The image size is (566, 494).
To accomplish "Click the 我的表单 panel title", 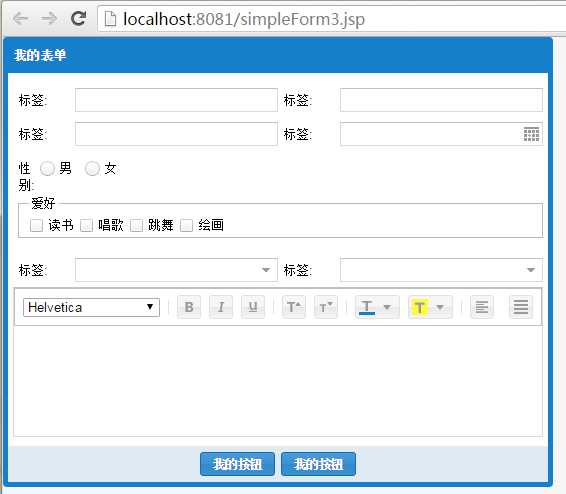I will coord(40,55).
